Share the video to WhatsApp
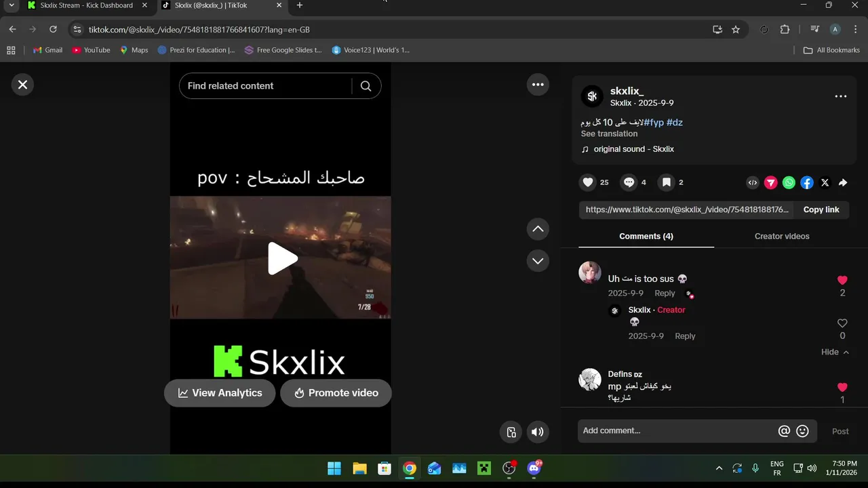868x488 pixels. [789, 182]
